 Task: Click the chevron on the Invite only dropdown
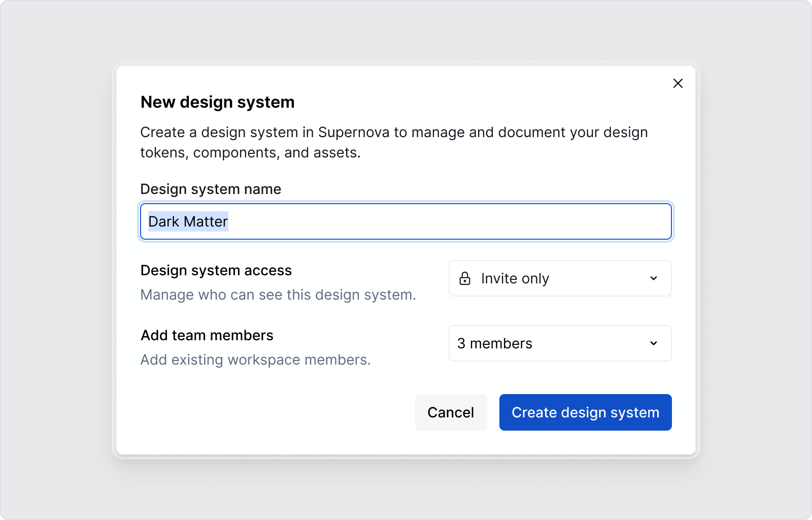[x=654, y=278]
